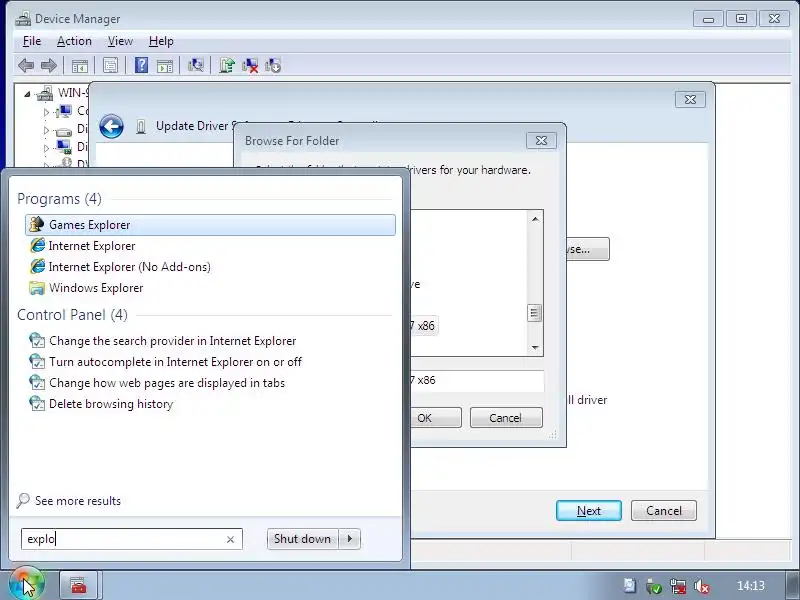Open the Shut down options arrow

tap(350, 539)
